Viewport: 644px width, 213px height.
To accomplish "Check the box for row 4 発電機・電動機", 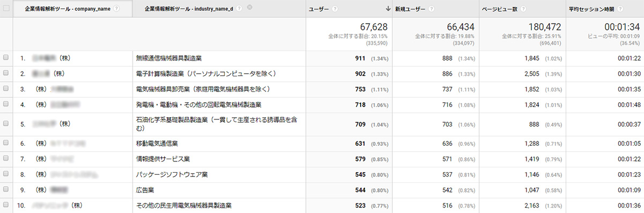I will point(6,104).
